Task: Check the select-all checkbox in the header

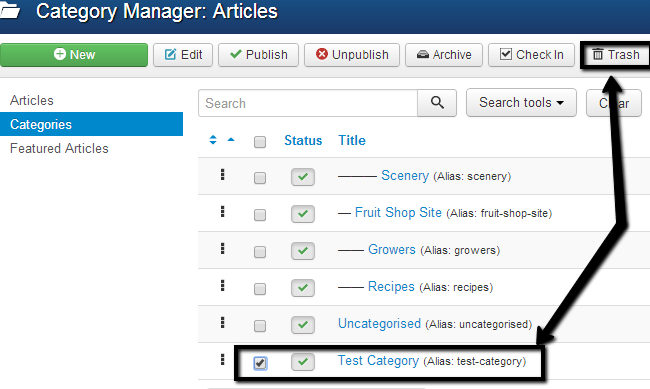Action: tap(260, 142)
